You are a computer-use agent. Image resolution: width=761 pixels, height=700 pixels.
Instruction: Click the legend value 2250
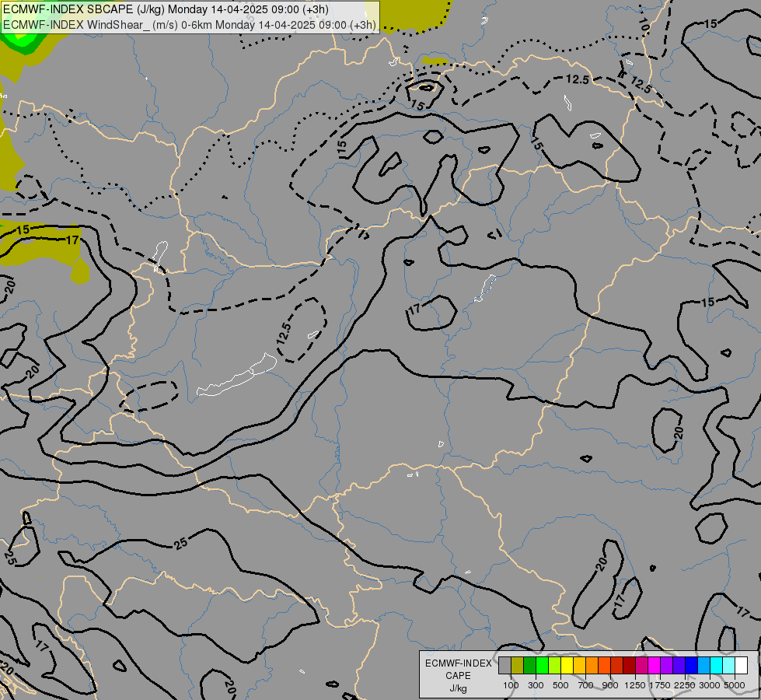tap(685, 685)
